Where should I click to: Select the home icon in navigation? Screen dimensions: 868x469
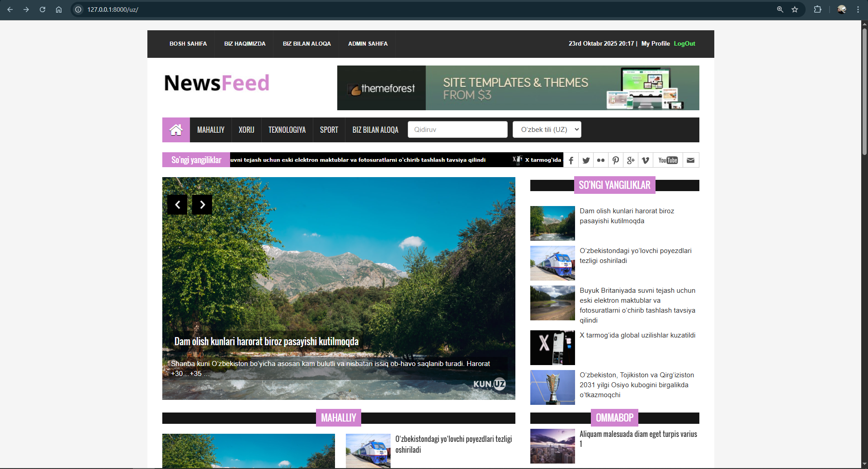[x=176, y=130]
